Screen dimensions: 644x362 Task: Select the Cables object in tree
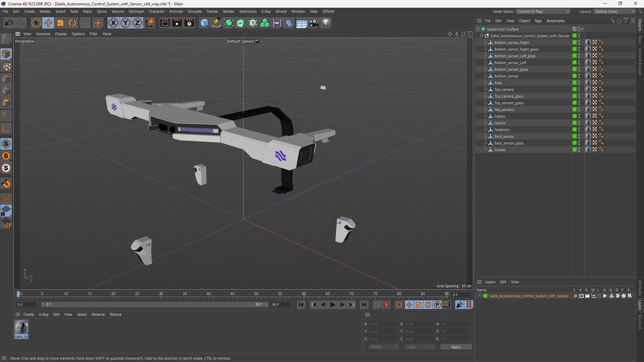[x=499, y=116]
